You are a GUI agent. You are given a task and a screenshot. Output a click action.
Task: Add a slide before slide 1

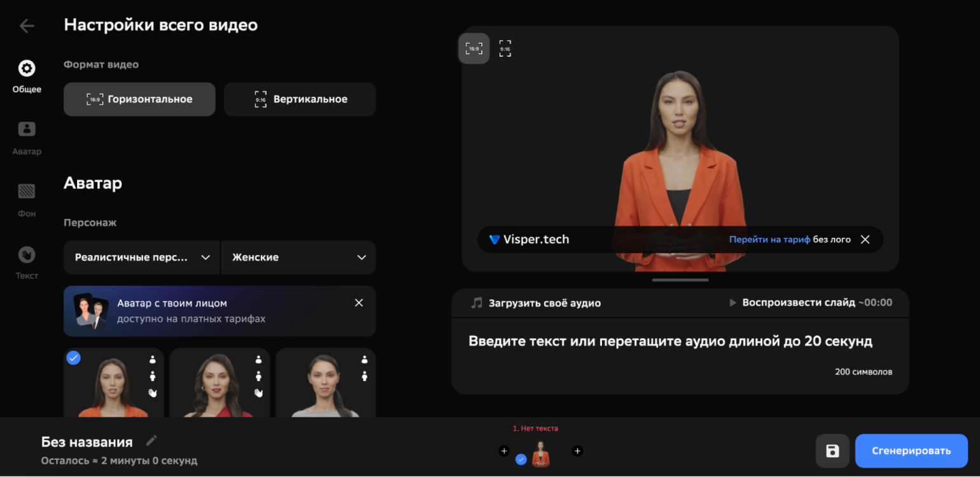pyautogui.click(x=504, y=451)
